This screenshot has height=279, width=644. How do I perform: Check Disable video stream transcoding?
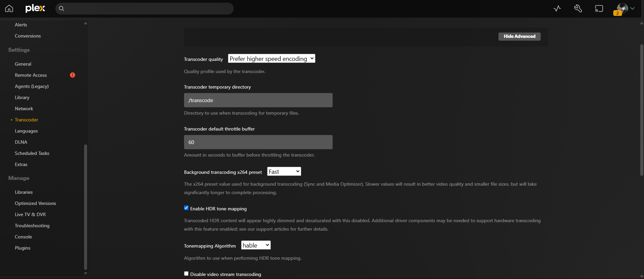click(186, 274)
